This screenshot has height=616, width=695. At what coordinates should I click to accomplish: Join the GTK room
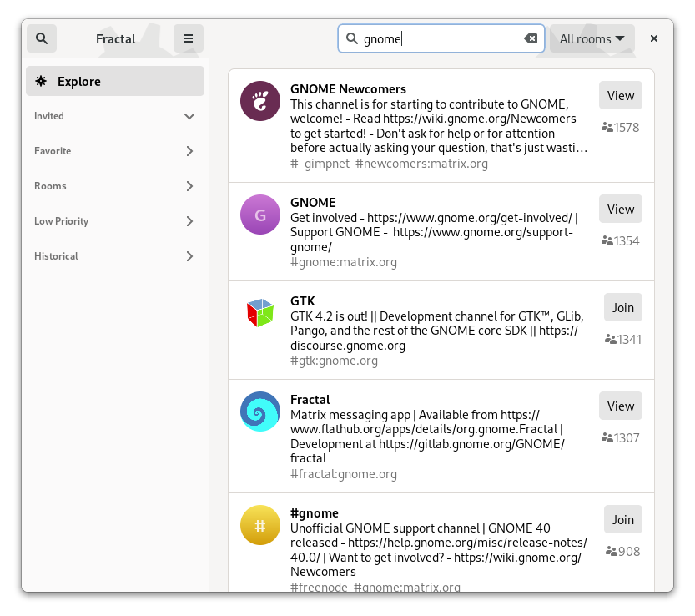pos(622,308)
